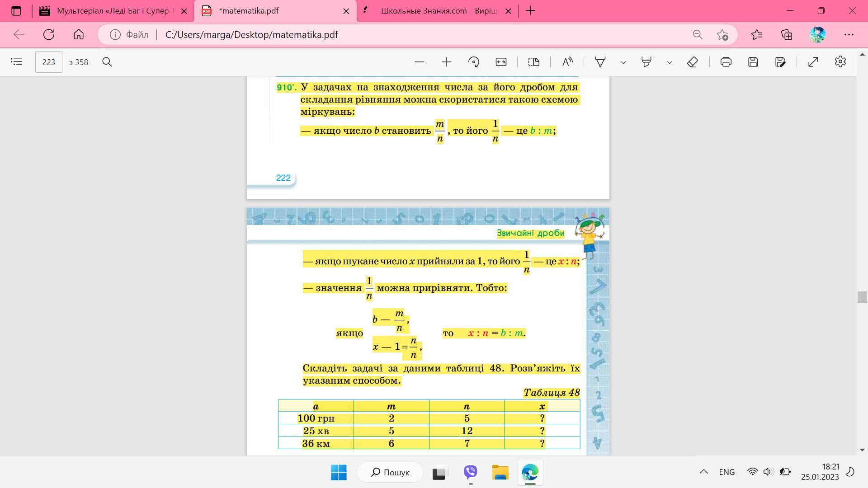Toggle full screen PDF mode
This screenshot has height=488, width=868.
[813, 62]
